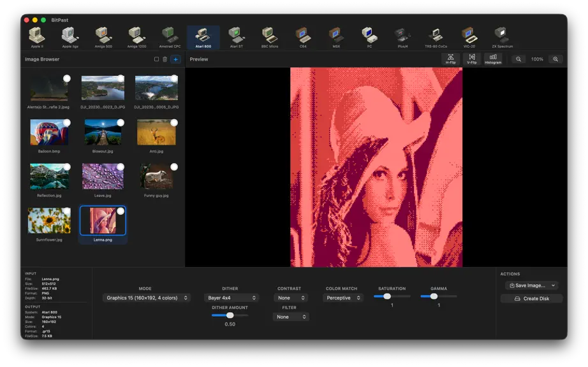Image resolution: width=588 pixels, height=367 pixels.
Task: Add images with the blue plus icon
Action: coord(175,59)
